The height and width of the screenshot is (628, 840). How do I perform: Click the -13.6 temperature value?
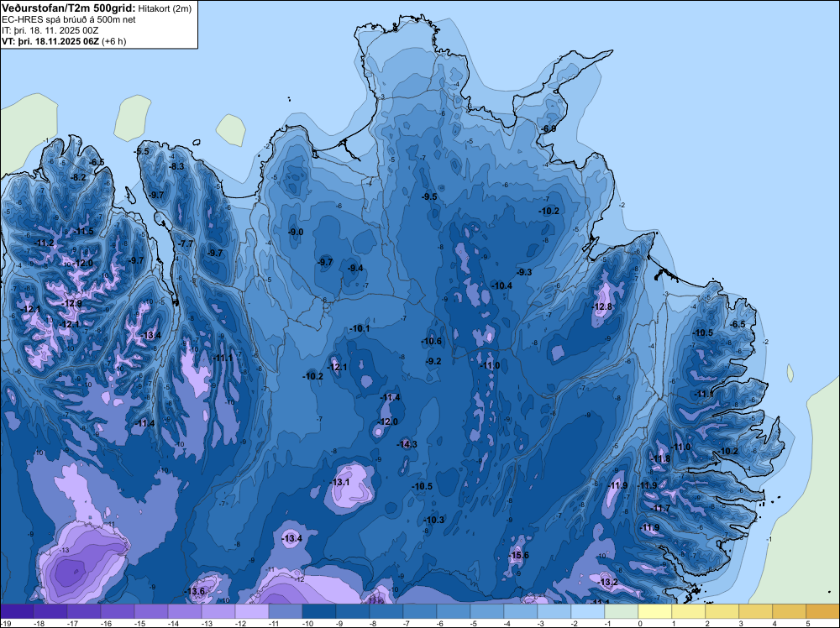(x=194, y=592)
